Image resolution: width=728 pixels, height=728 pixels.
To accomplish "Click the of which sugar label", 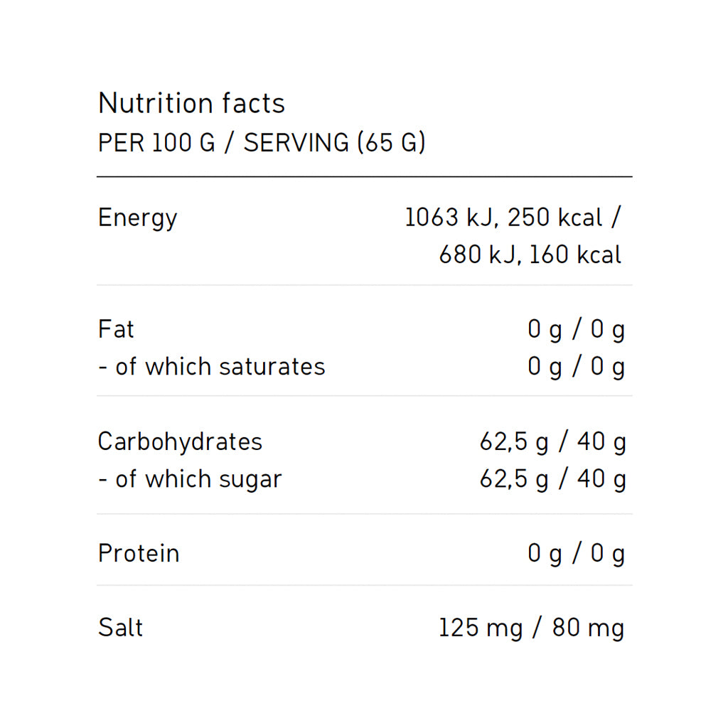I will [x=190, y=479].
